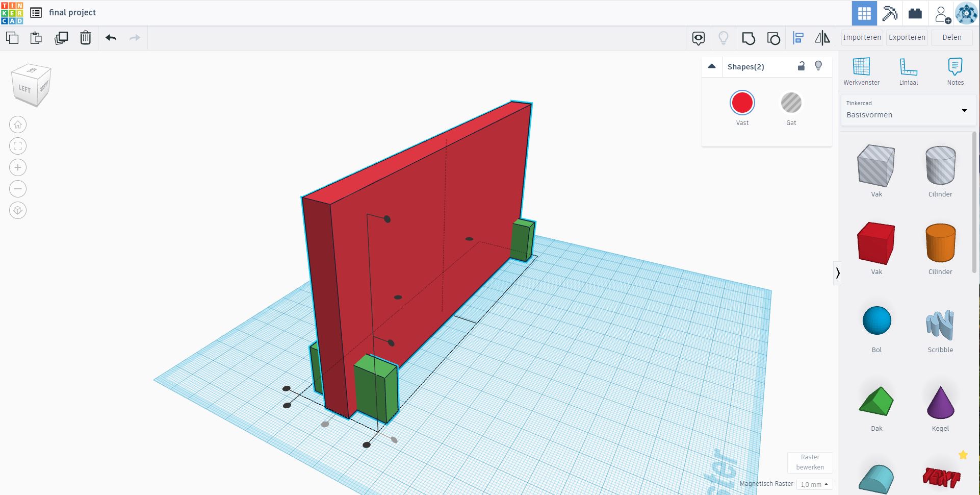Click the Werkvenster workplane tool
The height and width of the screenshot is (495, 980).
click(861, 71)
